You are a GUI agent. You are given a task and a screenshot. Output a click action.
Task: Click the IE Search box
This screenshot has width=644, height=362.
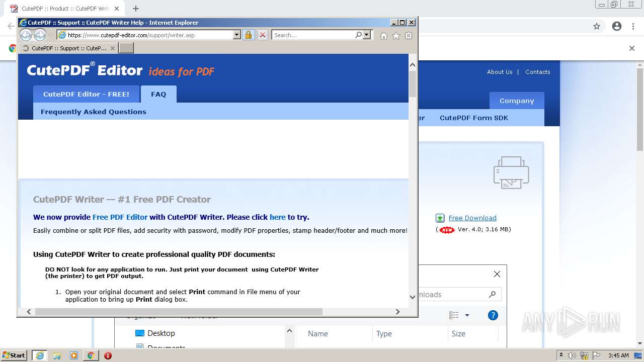coord(313,35)
